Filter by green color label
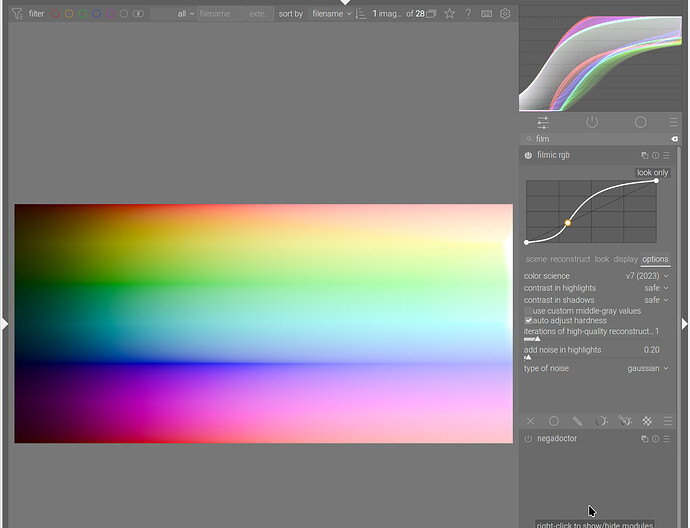 click(x=83, y=14)
